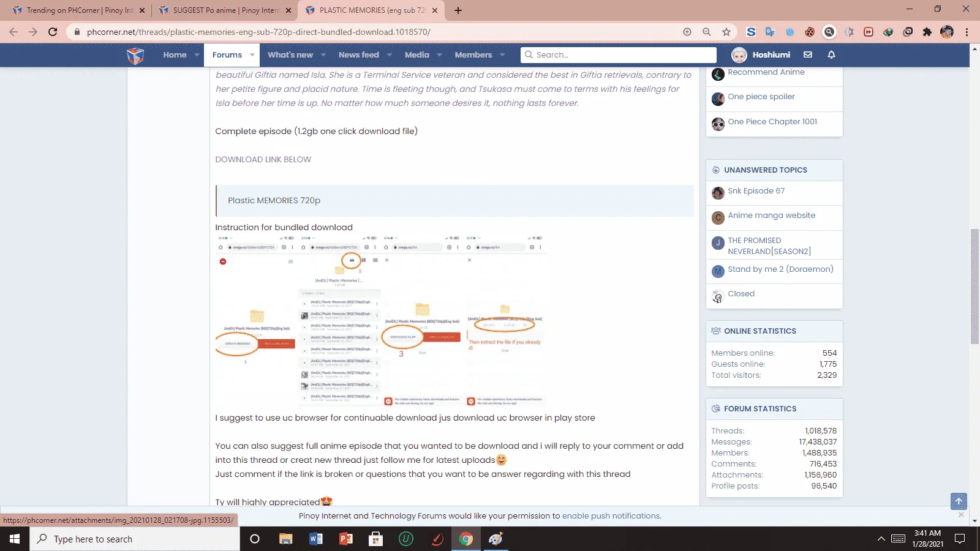Expand the Forums dropdown arrow
Viewport: 980px width, 551px height.
(252, 54)
